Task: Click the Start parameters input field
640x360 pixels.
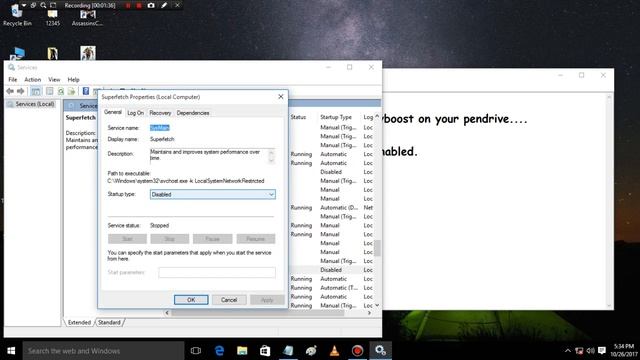Action: (217, 272)
